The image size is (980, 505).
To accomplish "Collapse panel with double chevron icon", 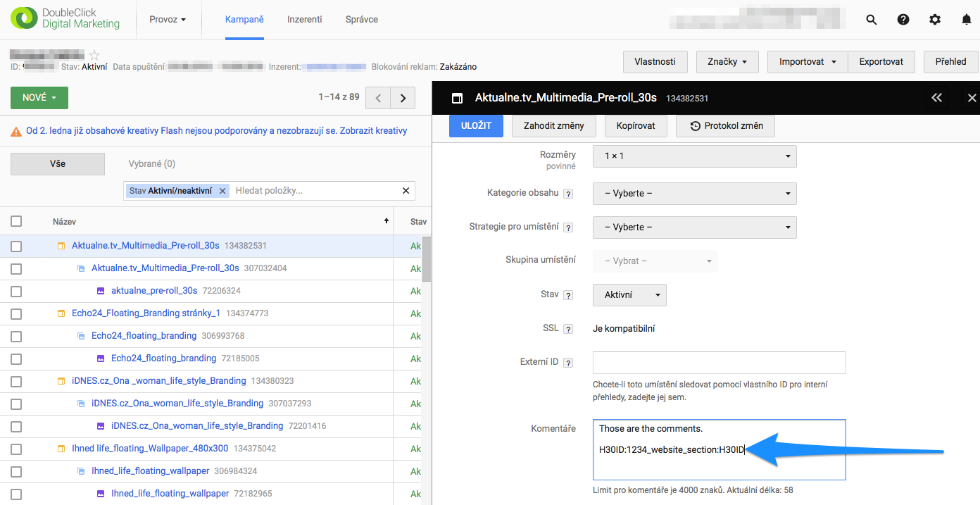I will click(936, 98).
